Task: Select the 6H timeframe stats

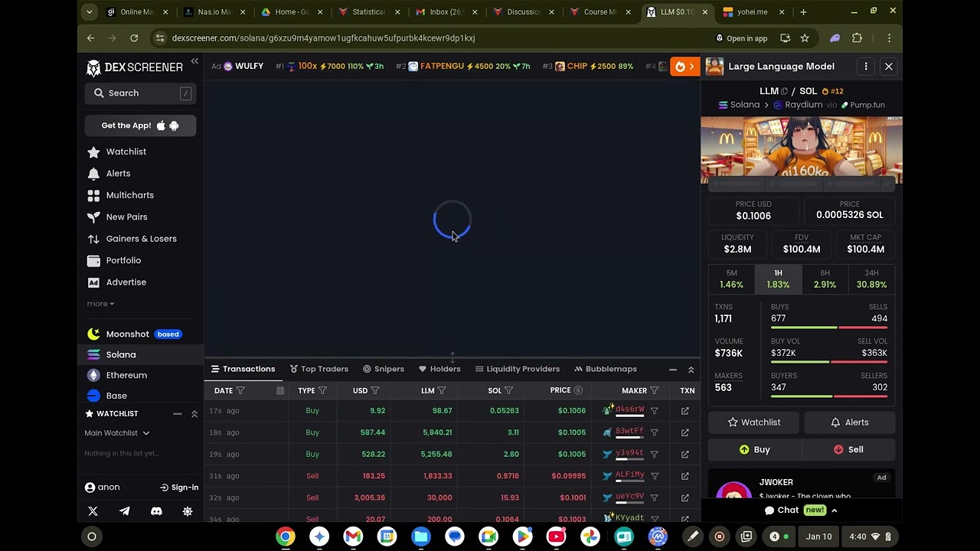Action: (x=825, y=279)
